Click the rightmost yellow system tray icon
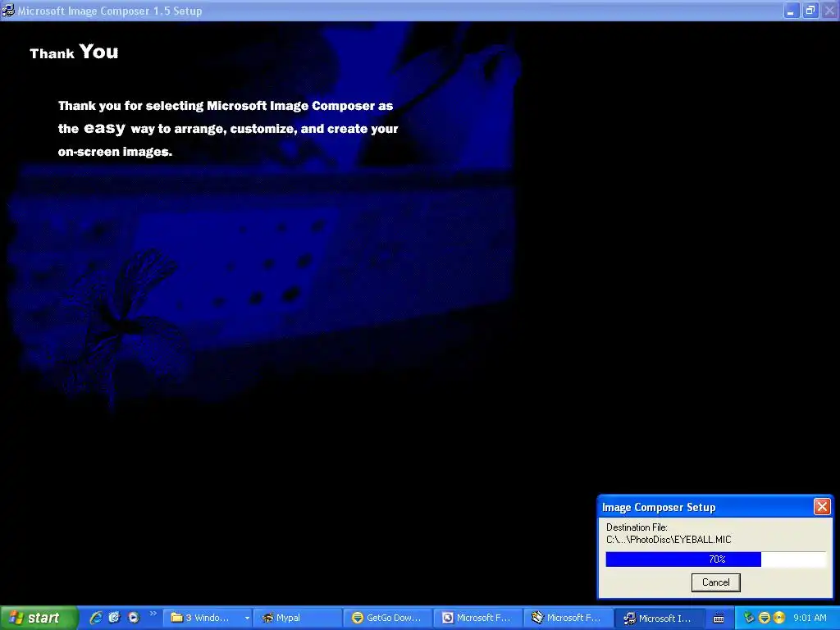 [x=779, y=619]
